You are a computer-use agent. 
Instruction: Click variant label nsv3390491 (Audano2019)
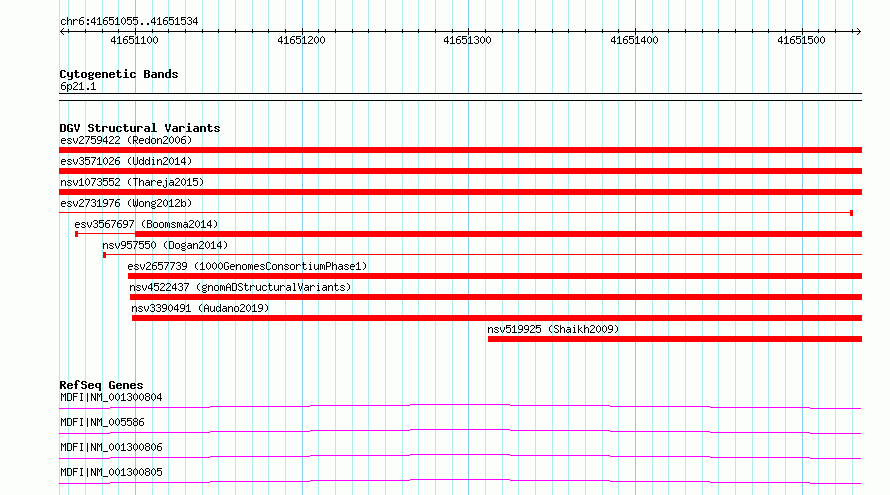(200, 308)
